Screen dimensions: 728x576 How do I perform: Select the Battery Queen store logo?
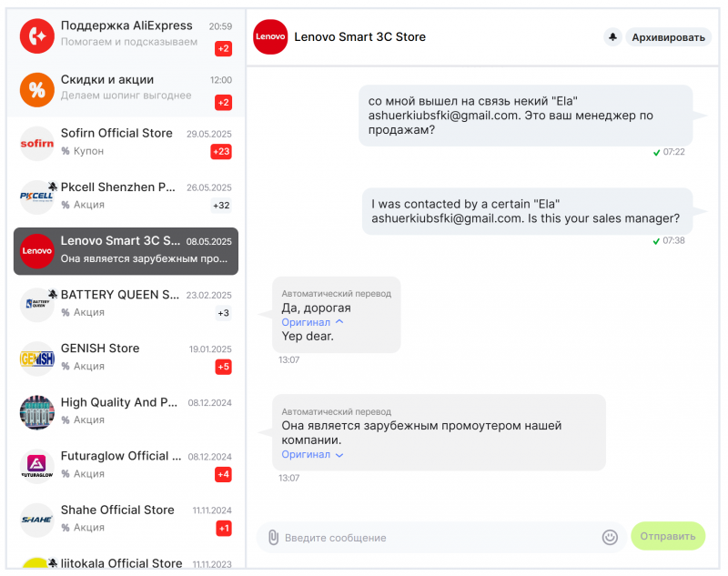click(x=37, y=305)
